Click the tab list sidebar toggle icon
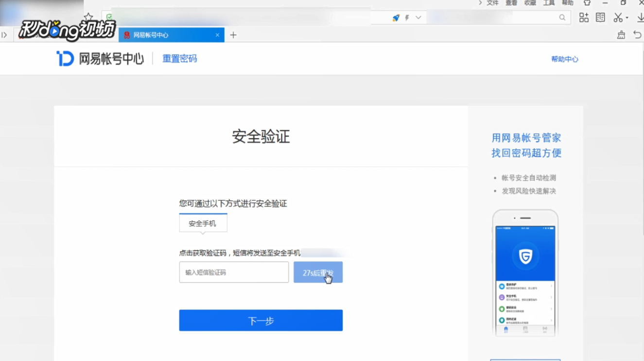The image size is (644, 361). [4, 35]
